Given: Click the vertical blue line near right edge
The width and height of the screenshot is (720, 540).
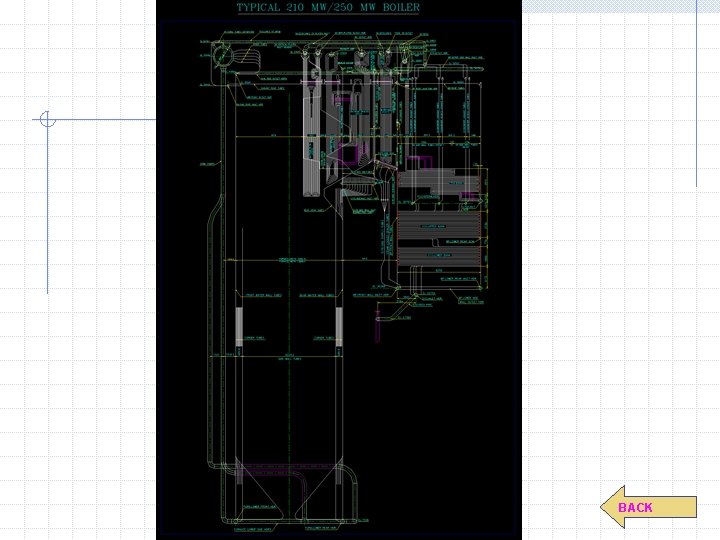Looking at the screenshot, I should (697, 93).
